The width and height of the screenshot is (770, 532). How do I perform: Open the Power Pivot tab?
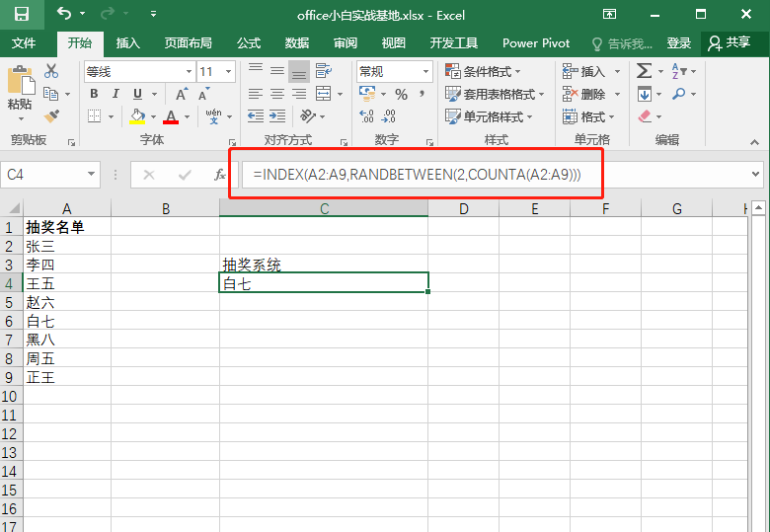[x=536, y=43]
